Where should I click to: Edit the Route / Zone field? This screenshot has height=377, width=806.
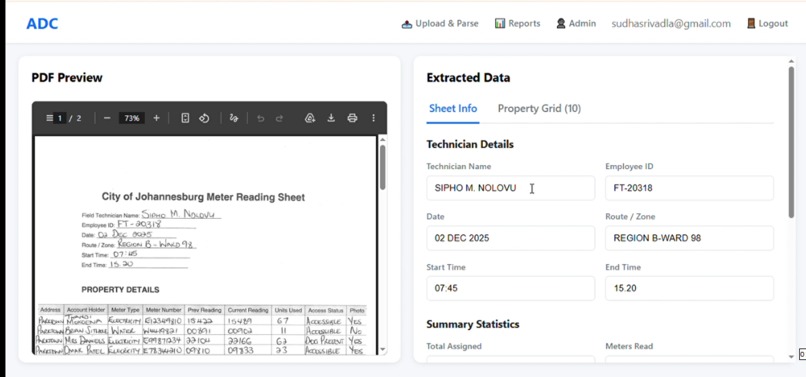point(689,238)
